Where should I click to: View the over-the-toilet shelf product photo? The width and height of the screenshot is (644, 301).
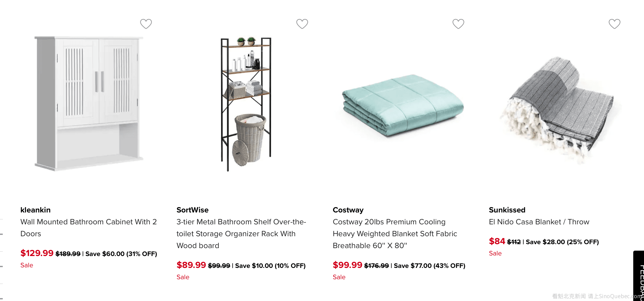[245, 104]
